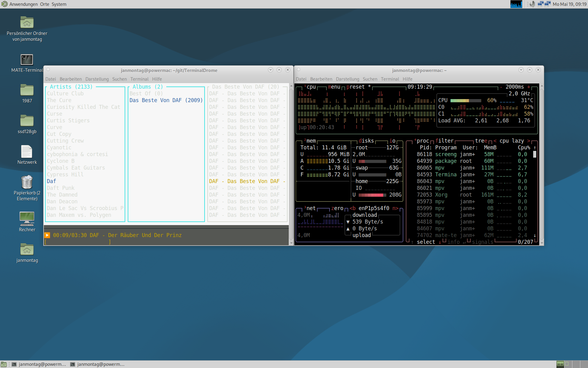Select Best Of (0) album entry
Screen dimensions: 588x368
(146, 94)
